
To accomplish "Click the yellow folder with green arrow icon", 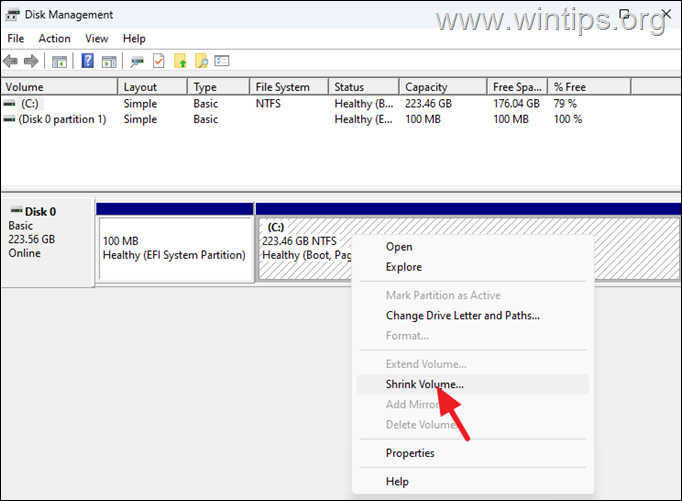I will (180, 62).
